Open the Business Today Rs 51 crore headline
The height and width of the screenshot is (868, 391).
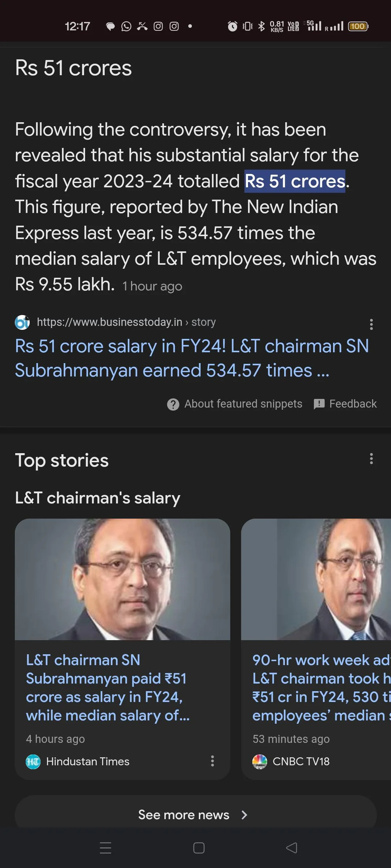192,358
